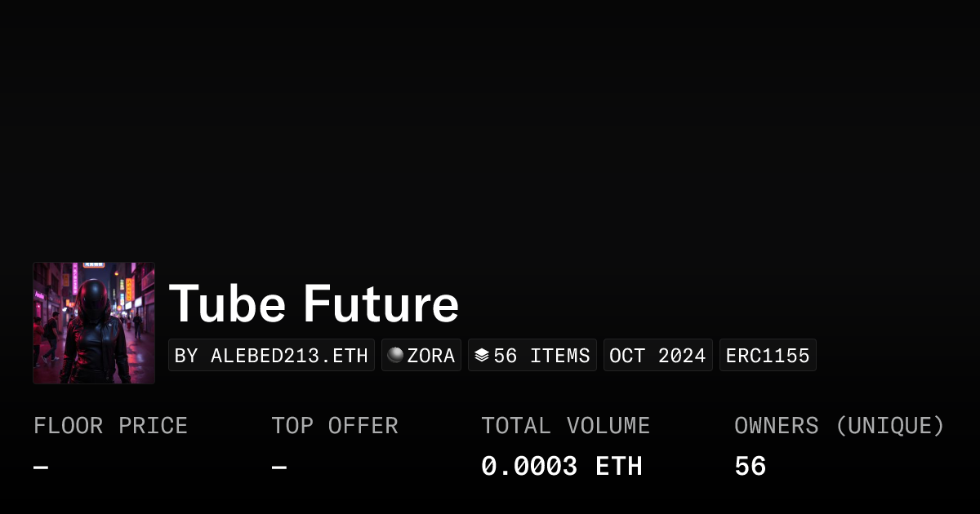This screenshot has width=980, height=514.
Task: Open the Tube Future collection thumbnail
Action: tap(94, 323)
